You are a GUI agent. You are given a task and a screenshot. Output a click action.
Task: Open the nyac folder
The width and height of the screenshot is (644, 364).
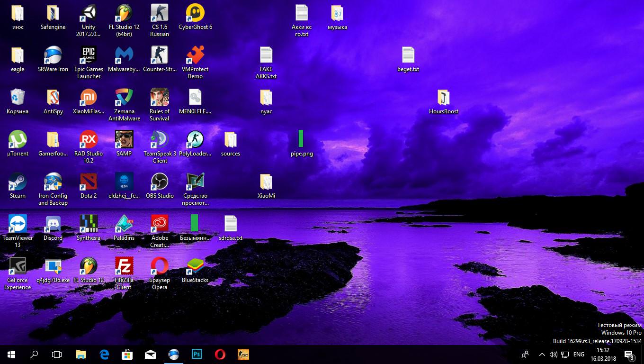tap(266, 102)
